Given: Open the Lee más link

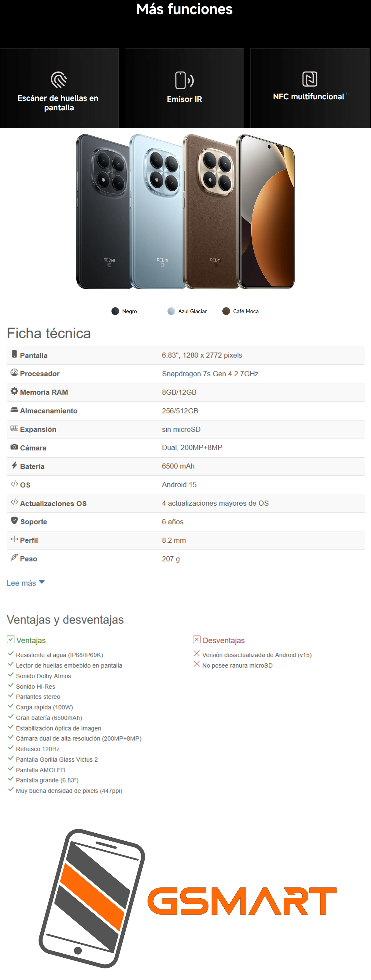Looking at the screenshot, I should coord(21,583).
